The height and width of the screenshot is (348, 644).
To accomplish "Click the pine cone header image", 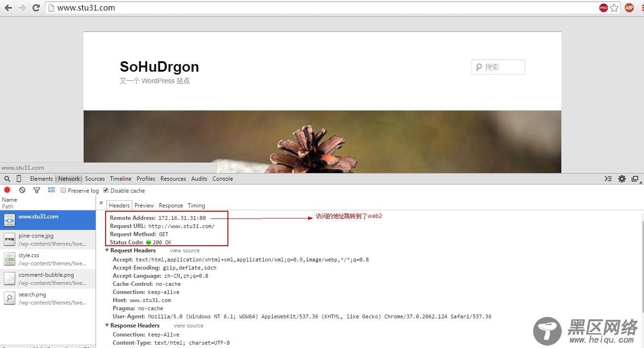I will pyautogui.click(x=322, y=142).
